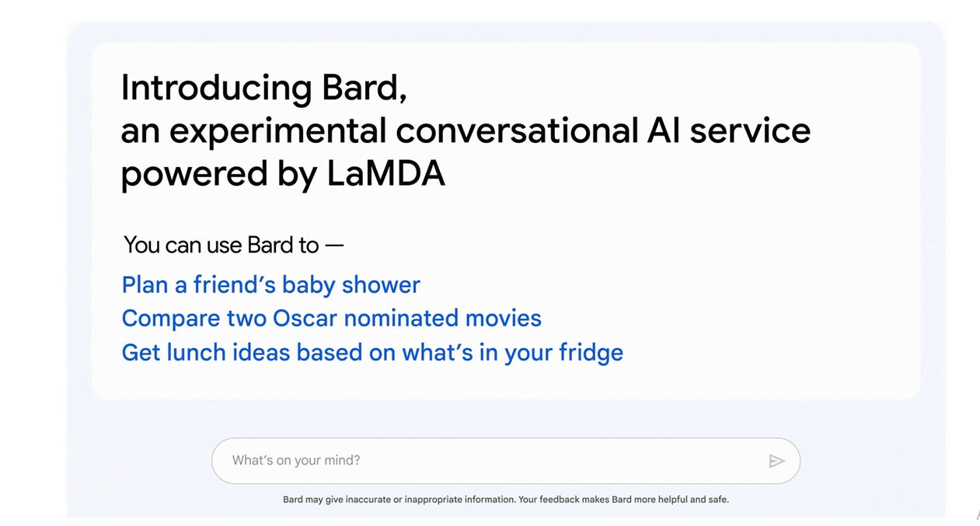
Task: Click the inaccurate information disclaimer sentence
Action: [396, 500]
